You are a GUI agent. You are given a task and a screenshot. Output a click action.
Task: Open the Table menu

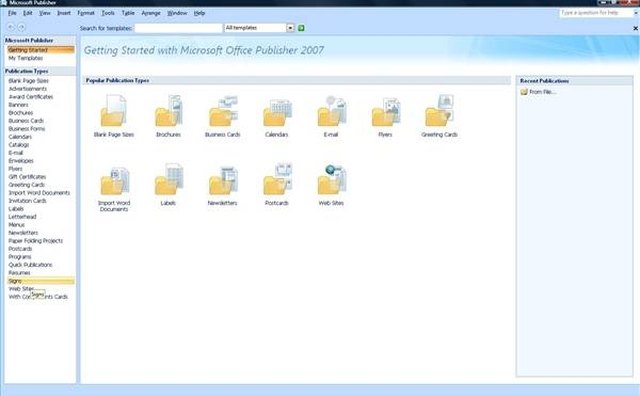[128, 13]
